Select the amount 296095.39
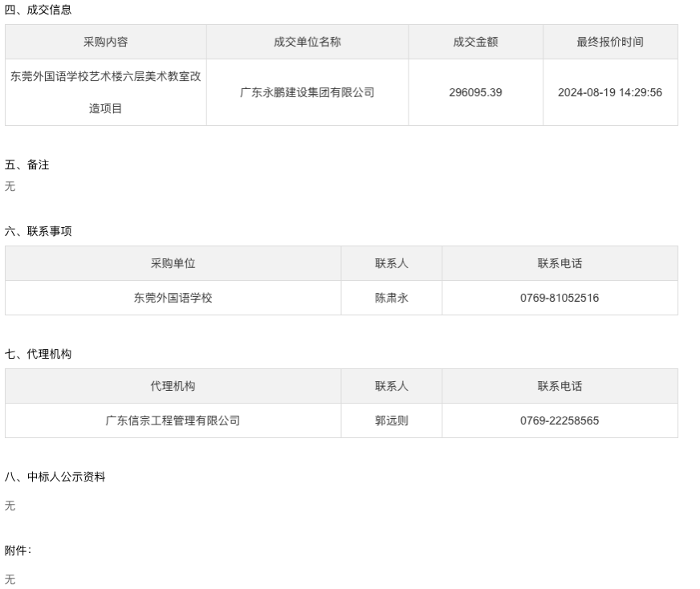 coord(475,92)
